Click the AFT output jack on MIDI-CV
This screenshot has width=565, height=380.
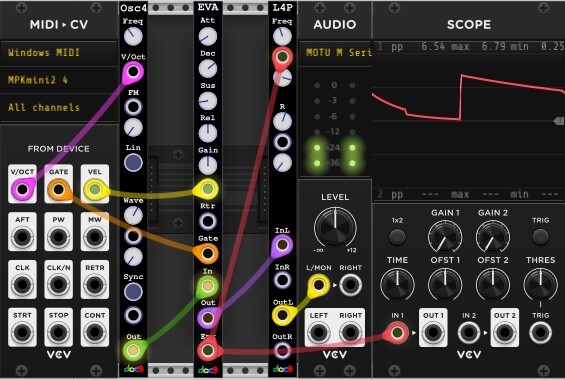pos(22,237)
